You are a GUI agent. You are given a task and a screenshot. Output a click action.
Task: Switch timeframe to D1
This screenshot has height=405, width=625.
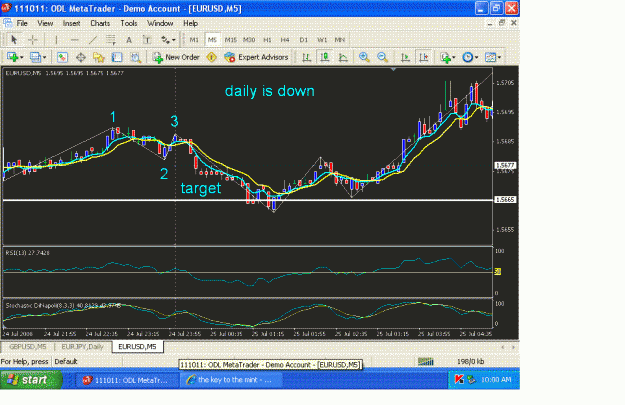[x=303, y=40]
